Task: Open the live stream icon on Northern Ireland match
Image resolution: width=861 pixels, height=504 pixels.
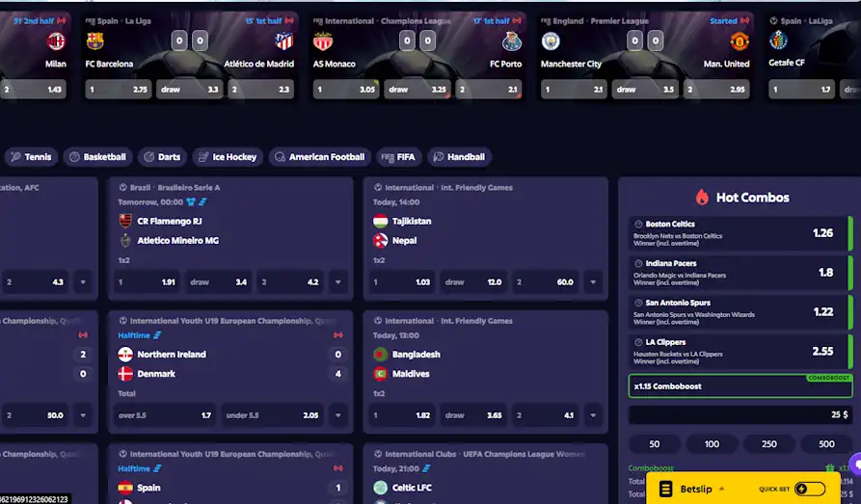Action: coord(338,335)
